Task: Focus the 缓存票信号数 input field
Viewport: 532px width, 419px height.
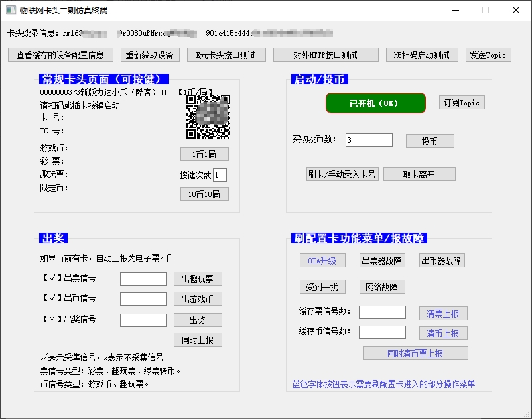Action: click(x=382, y=312)
